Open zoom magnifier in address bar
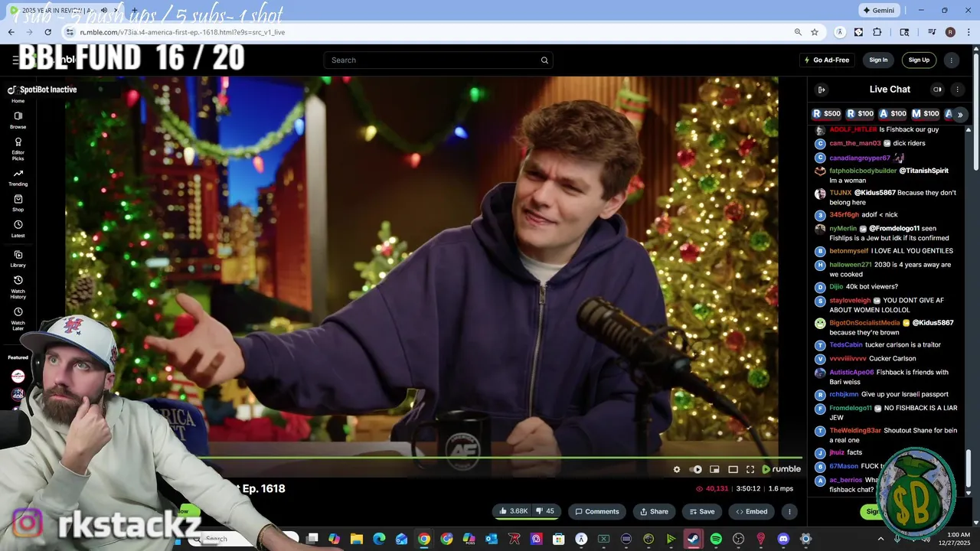Viewport: 980px width, 551px height. pos(798,32)
